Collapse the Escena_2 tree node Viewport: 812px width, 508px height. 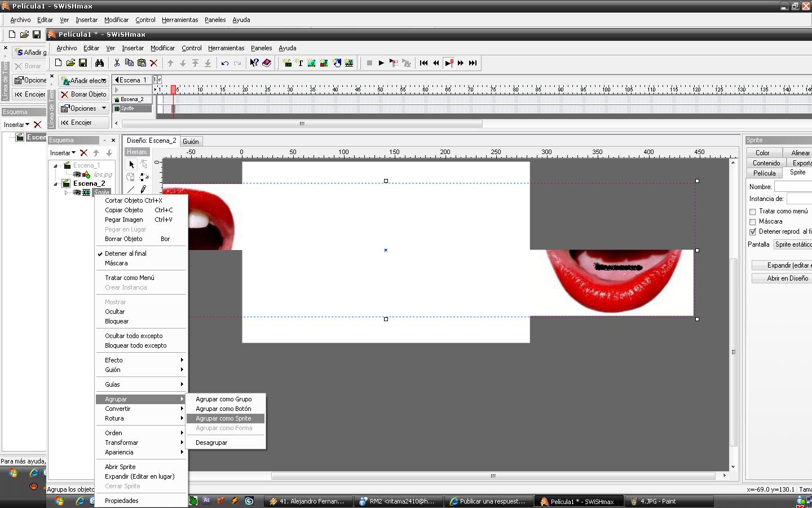click(x=56, y=183)
